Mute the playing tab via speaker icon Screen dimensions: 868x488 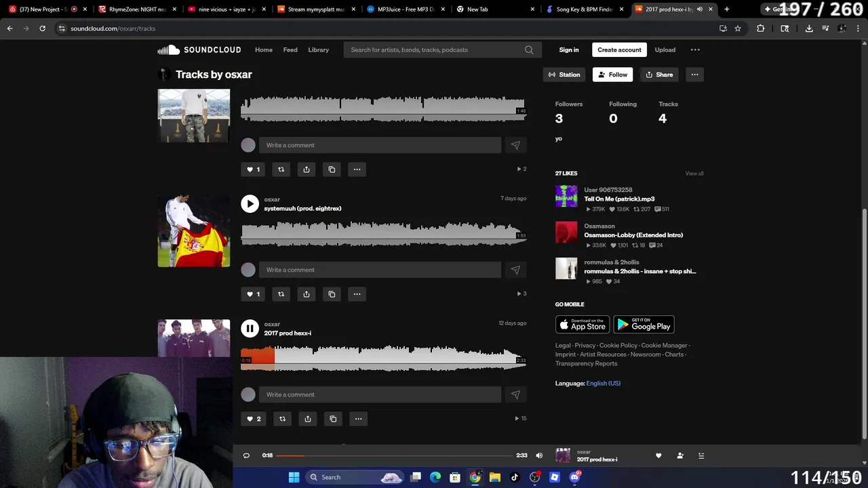point(699,9)
